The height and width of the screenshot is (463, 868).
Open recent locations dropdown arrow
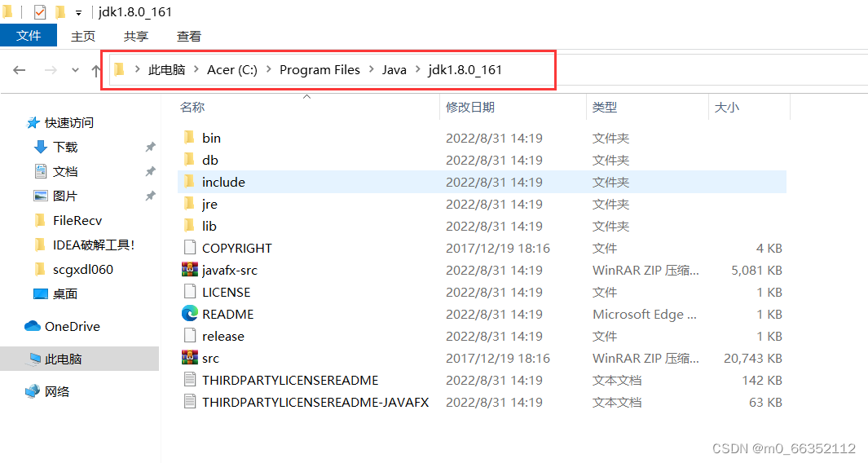point(75,70)
